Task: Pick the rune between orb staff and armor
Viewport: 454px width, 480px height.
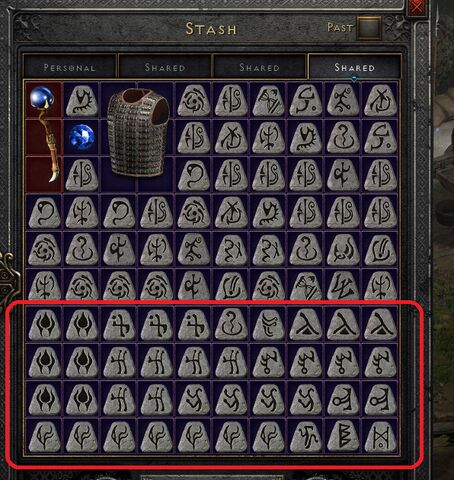Action: point(82,100)
